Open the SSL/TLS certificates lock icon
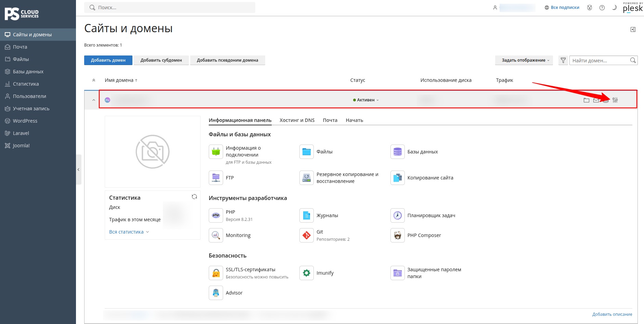This screenshot has height=324, width=644. [216, 273]
